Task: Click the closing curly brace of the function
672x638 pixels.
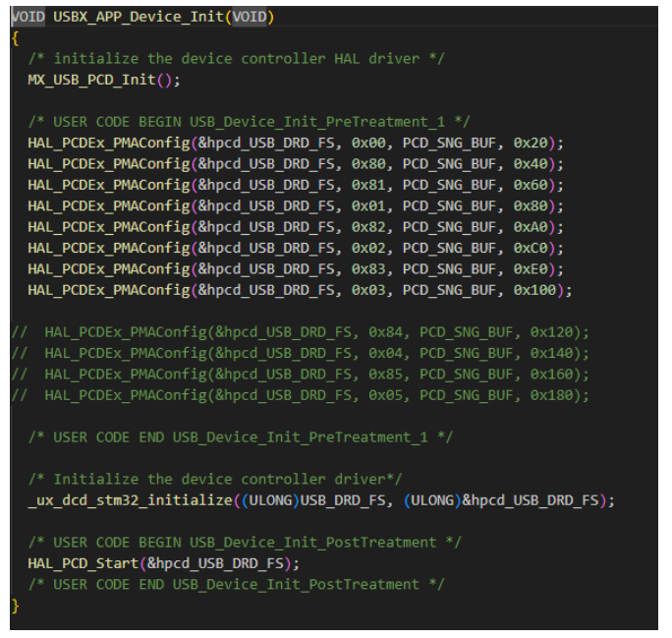Action: click(x=16, y=606)
